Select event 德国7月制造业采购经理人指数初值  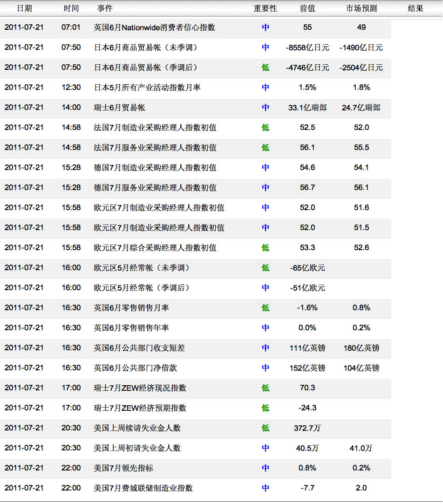pyautogui.click(x=155, y=168)
